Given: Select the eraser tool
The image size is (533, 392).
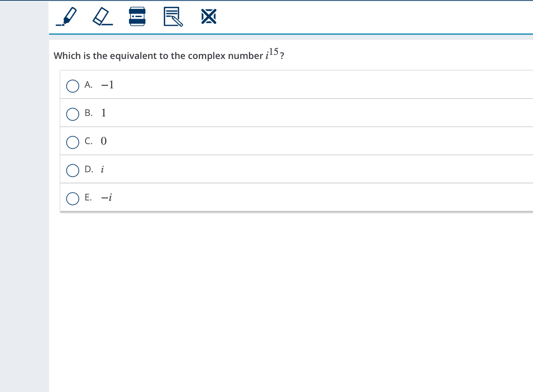Looking at the screenshot, I should coord(102,17).
